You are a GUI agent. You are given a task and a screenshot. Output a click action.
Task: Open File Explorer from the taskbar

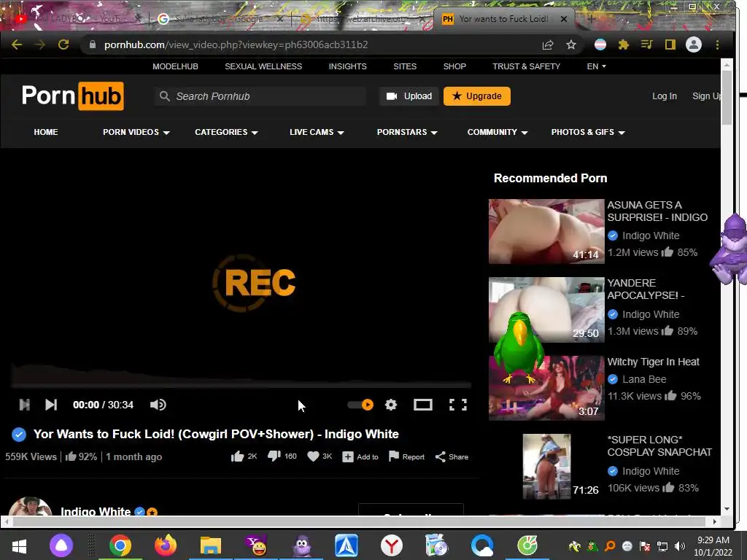click(211, 545)
